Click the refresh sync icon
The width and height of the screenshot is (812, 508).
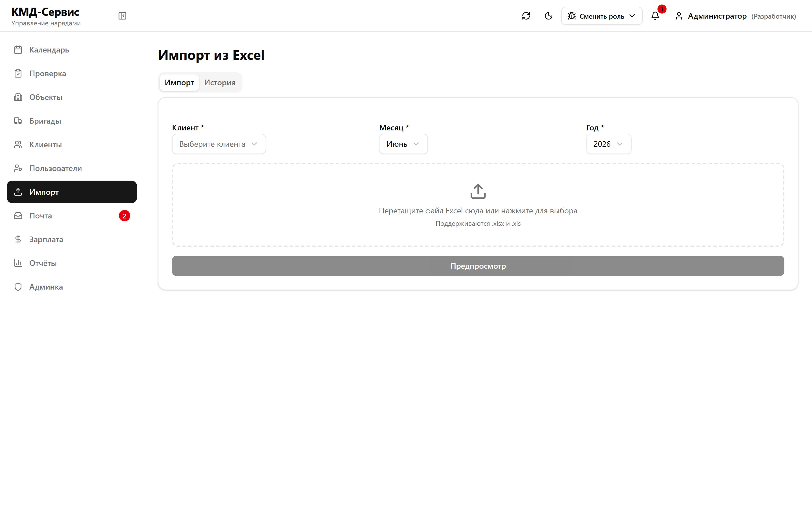point(526,16)
